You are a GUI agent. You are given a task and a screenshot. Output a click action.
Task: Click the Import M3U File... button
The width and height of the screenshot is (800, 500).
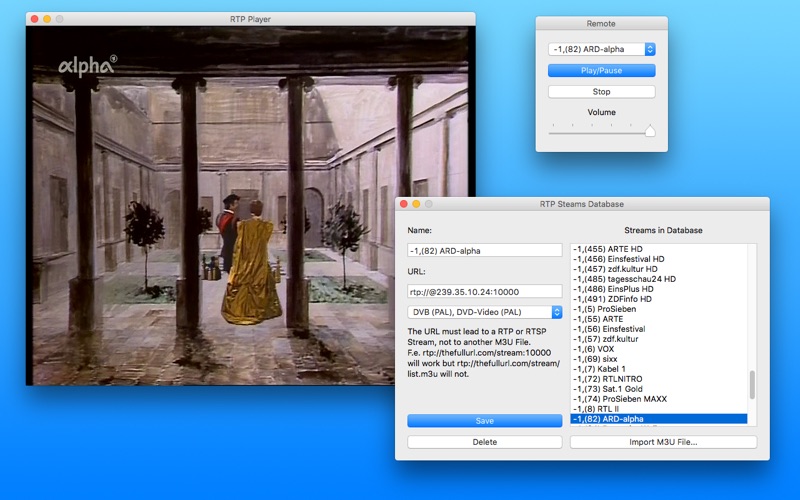coord(663,442)
